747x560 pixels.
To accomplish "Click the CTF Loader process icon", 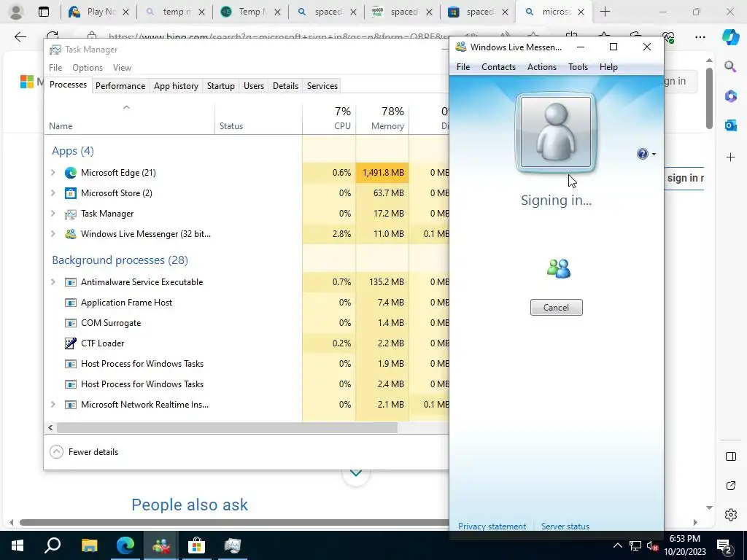I will coord(71,343).
